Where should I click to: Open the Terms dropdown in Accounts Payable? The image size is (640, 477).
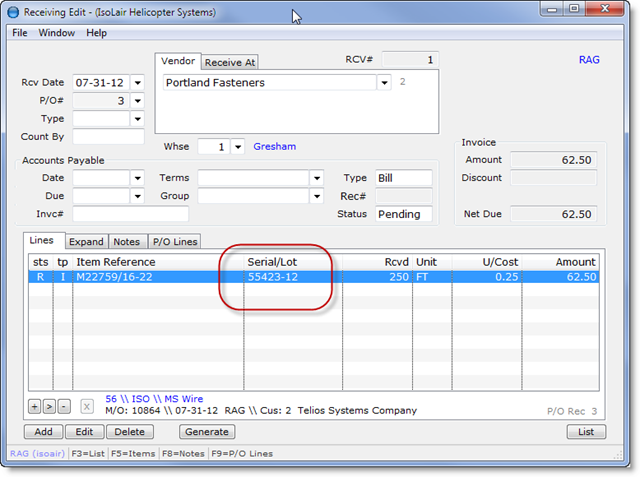coord(317,178)
